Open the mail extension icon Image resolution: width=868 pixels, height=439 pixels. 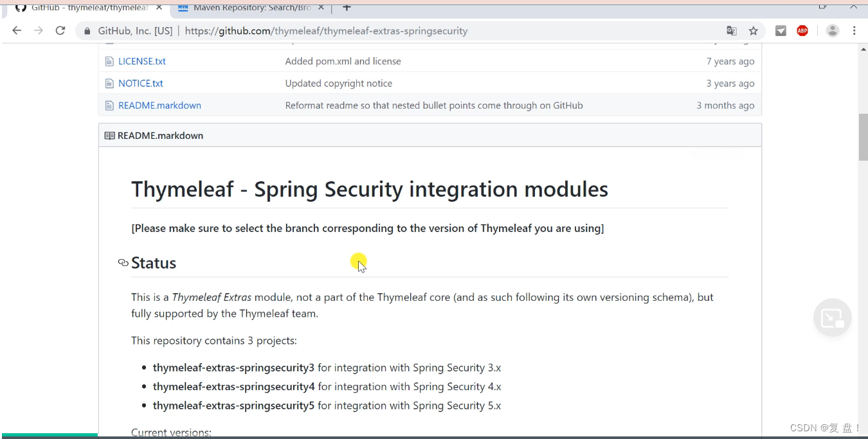tap(781, 31)
